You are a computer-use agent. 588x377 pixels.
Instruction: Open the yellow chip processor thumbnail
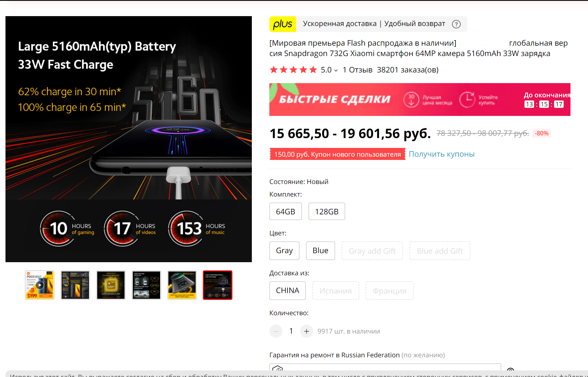point(111,285)
